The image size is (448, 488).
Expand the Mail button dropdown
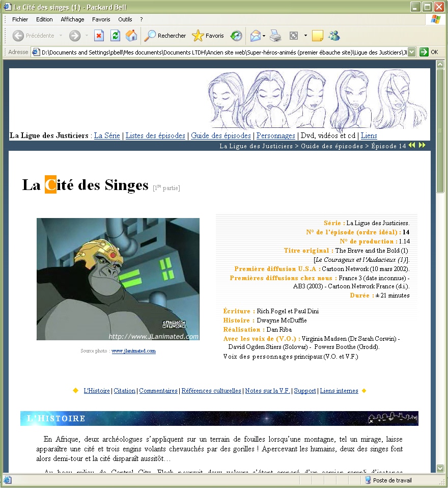tap(264, 36)
